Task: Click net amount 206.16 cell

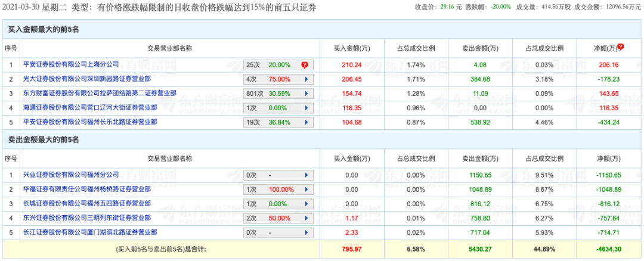Action: pos(609,65)
